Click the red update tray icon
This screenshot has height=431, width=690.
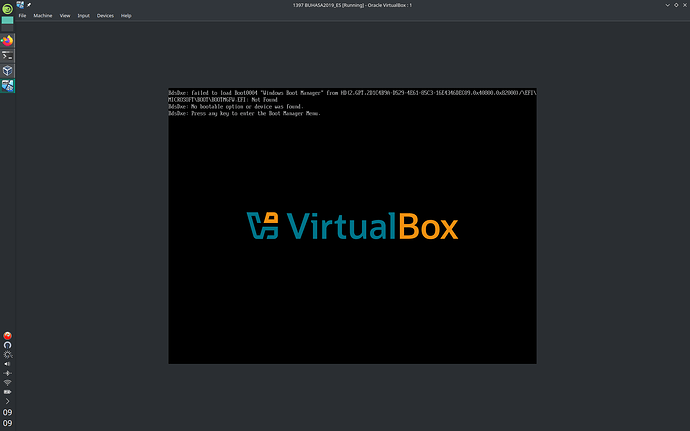[x=7, y=336]
